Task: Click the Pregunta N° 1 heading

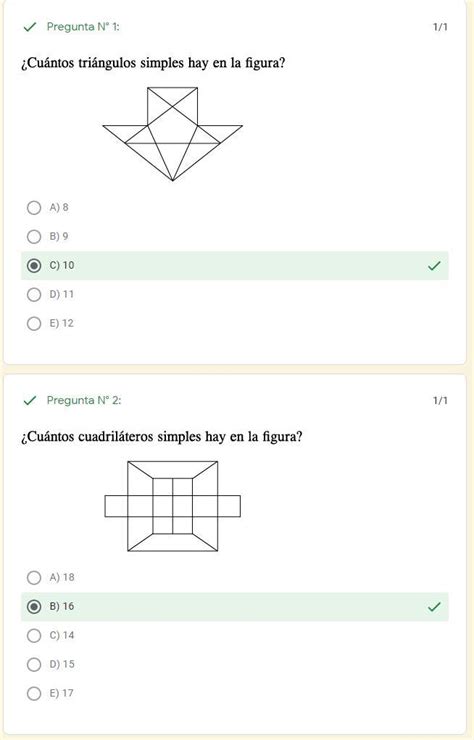Action: coord(83,27)
